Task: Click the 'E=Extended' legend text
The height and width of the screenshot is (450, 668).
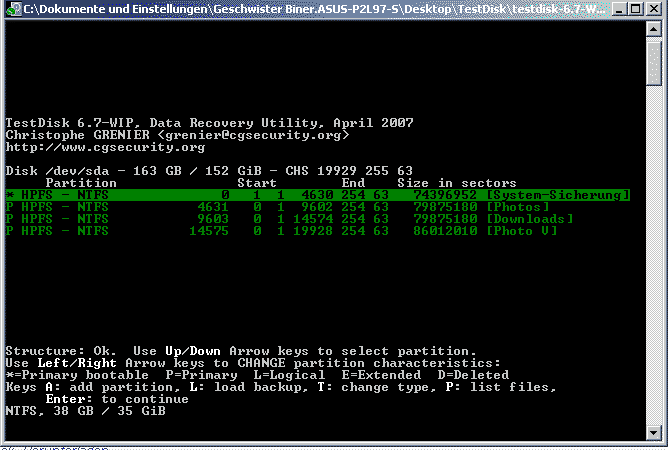Action: (381, 375)
